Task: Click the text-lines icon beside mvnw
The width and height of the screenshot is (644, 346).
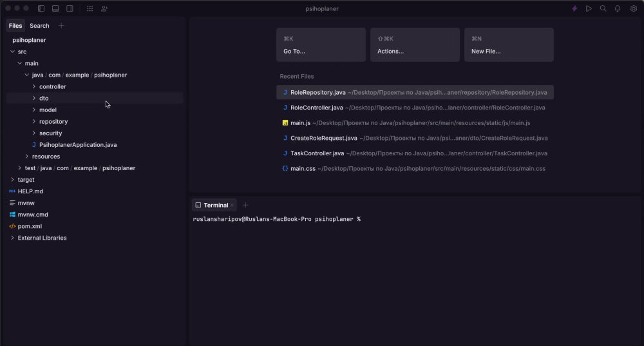Action: point(12,203)
